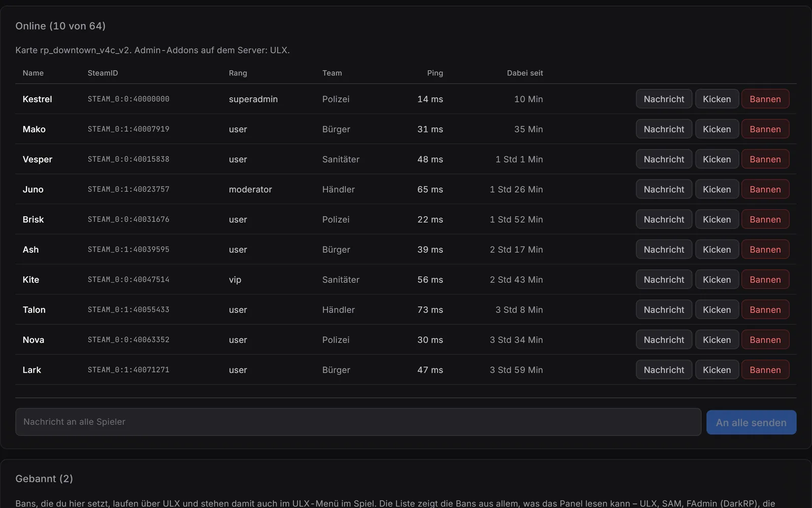Message player Ash
Screen dimensions: 812x508
point(664,249)
